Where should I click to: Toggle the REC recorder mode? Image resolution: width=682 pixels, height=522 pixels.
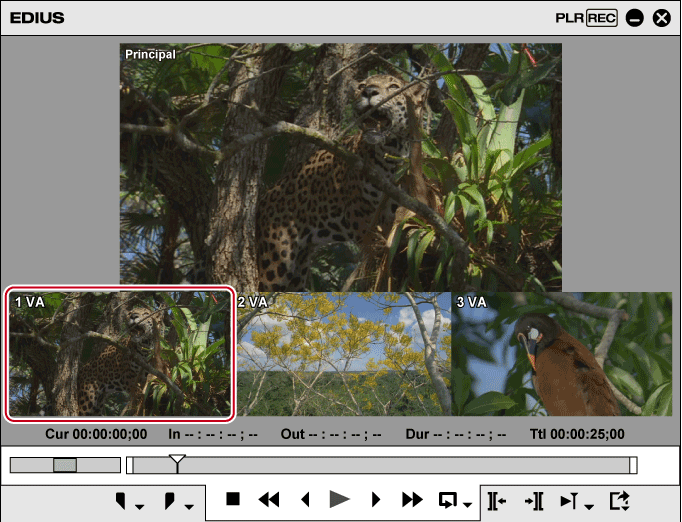602,18
